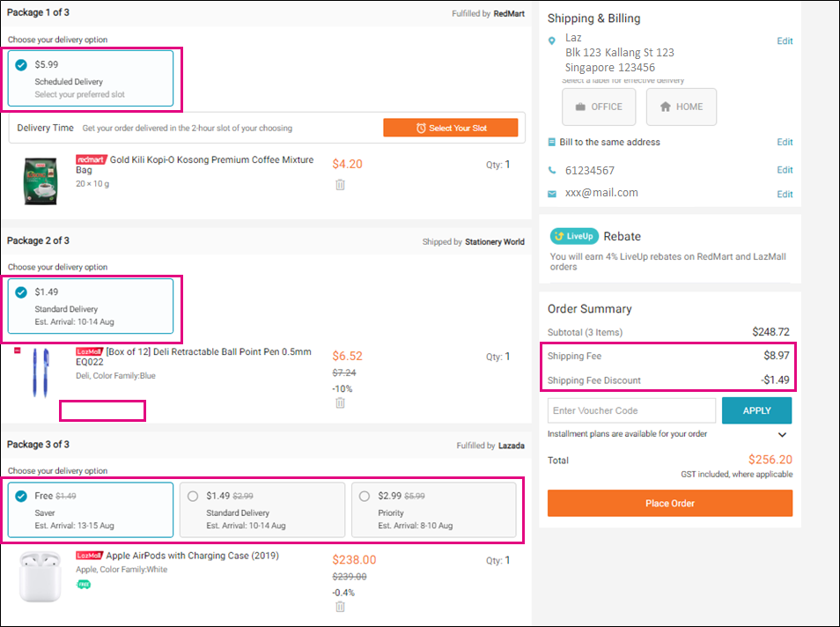The width and height of the screenshot is (840, 627).
Task: Remove the Deli ball point pen with trash icon
Action: [x=340, y=403]
